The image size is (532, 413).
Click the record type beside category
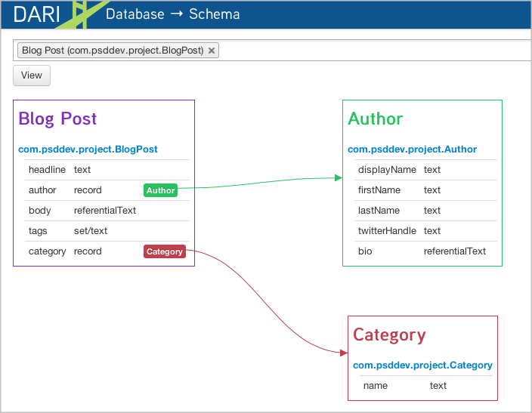coord(88,251)
